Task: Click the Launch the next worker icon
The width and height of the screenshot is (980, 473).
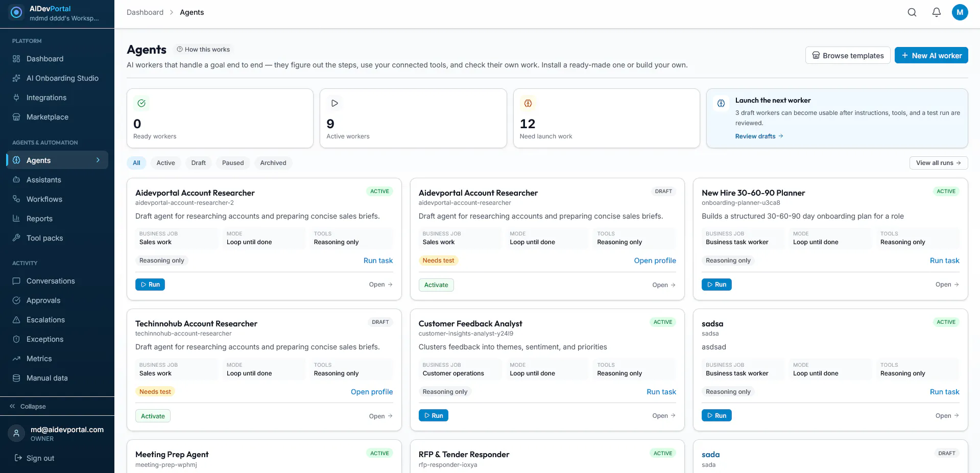Action: pos(721,103)
